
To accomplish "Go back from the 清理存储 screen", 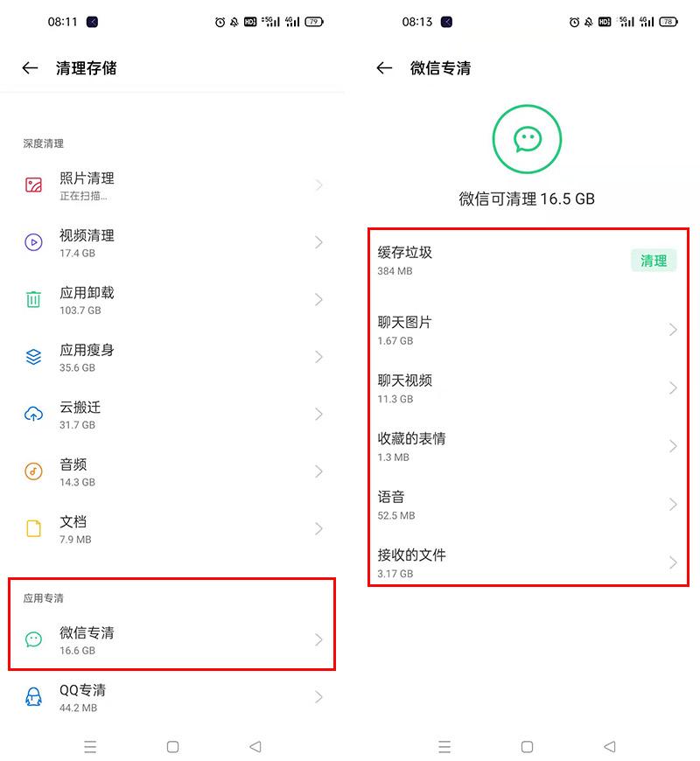I will pos(31,68).
